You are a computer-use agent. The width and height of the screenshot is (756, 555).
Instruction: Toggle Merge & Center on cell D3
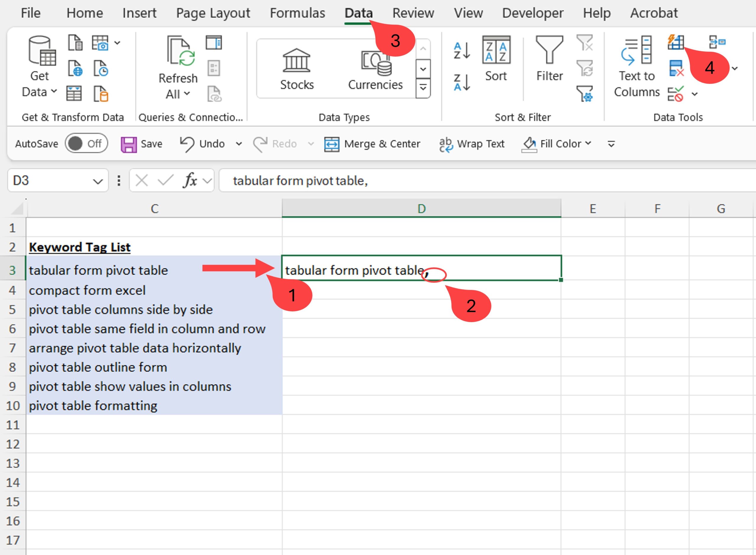click(x=373, y=143)
